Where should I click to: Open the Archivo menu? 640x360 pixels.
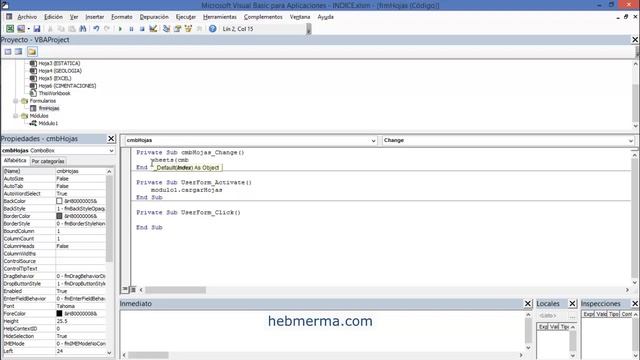27,17
